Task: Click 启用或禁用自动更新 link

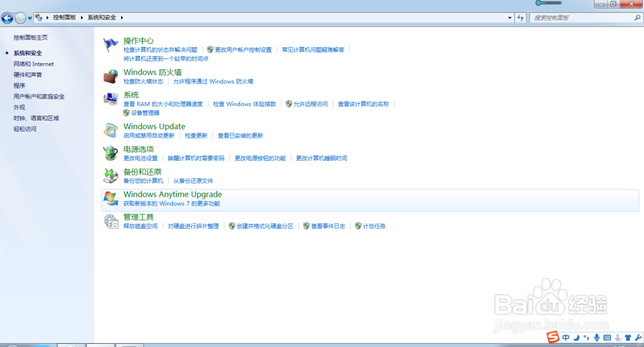Action: click(x=149, y=135)
